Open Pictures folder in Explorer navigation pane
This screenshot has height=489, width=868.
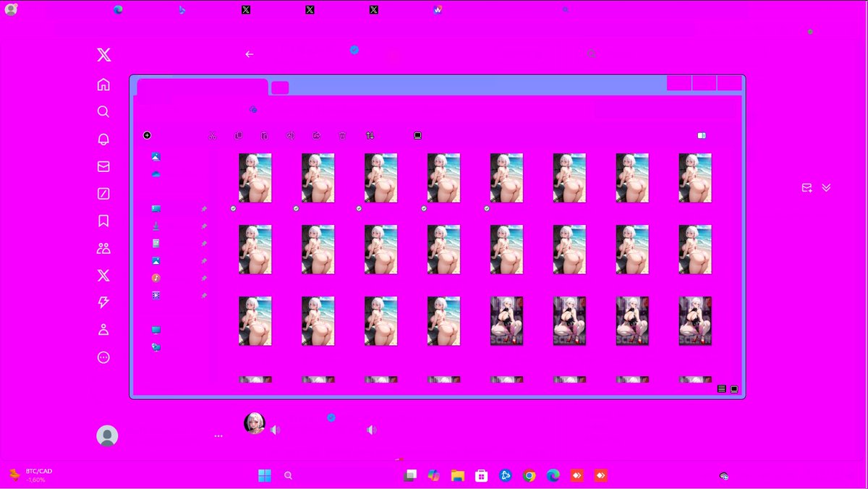tap(156, 260)
